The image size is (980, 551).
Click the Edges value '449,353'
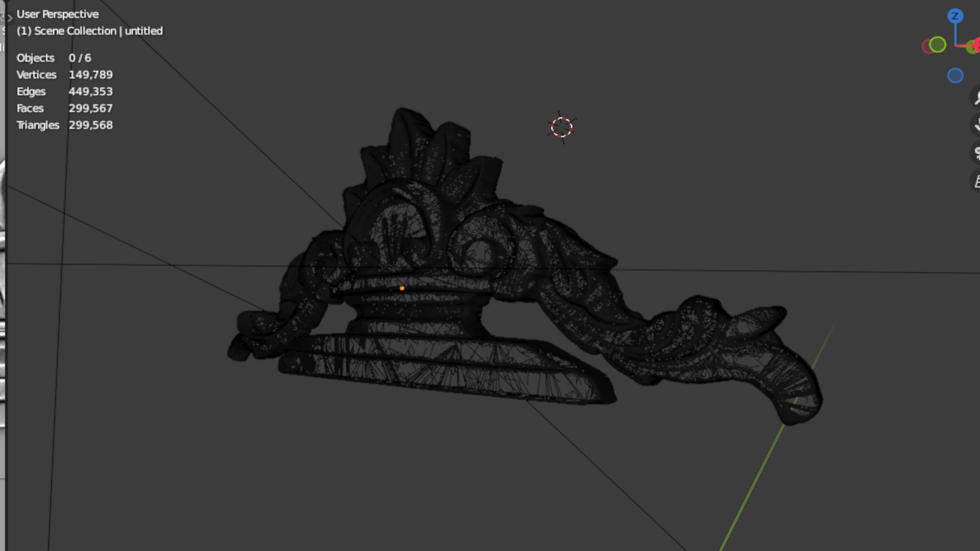pyautogui.click(x=91, y=92)
